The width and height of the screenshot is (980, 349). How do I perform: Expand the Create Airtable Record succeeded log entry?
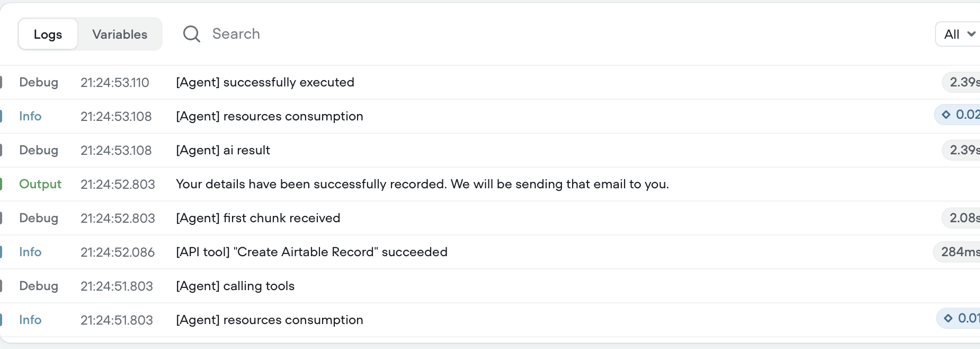490,252
